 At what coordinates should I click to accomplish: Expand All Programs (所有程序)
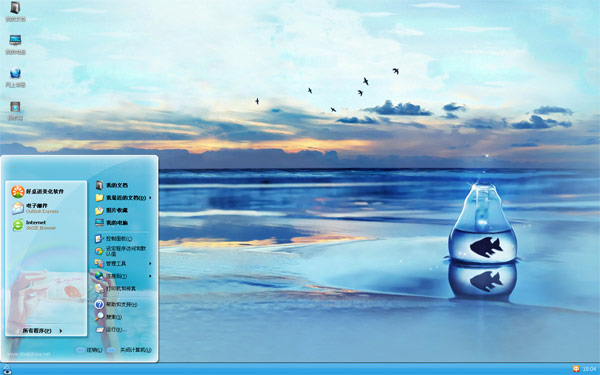(42, 331)
